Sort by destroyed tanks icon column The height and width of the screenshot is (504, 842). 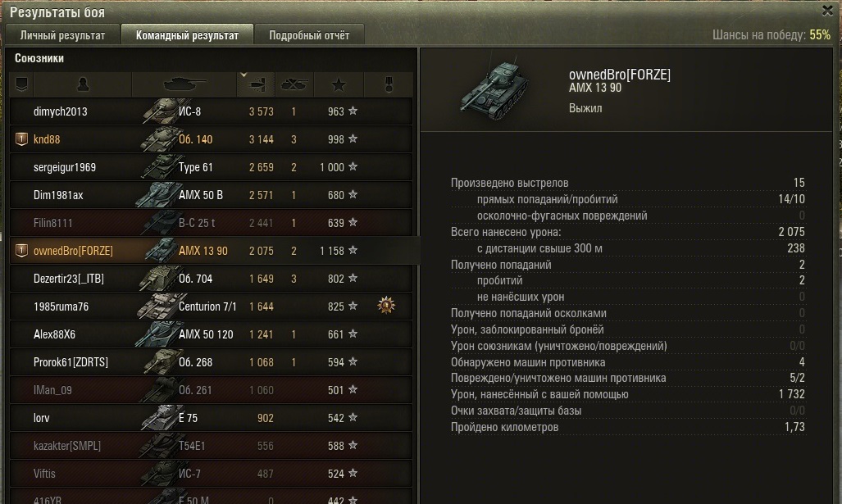coord(294,84)
